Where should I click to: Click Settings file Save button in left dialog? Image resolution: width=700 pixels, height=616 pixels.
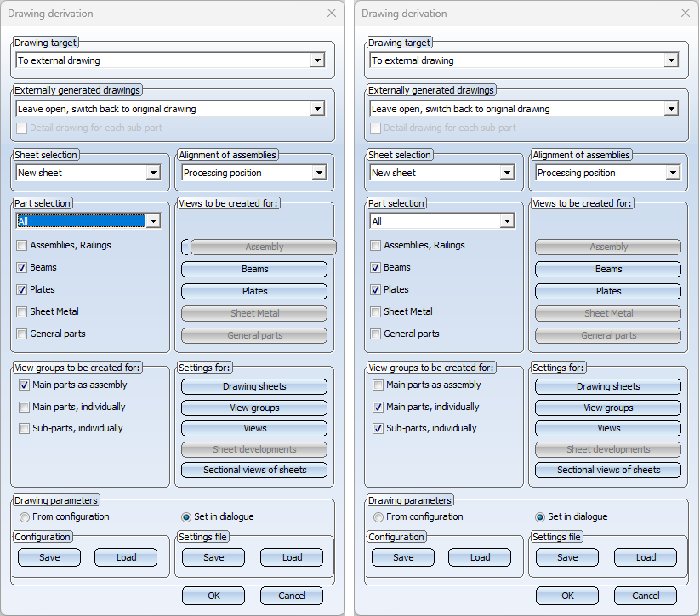[x=213, y=557]
